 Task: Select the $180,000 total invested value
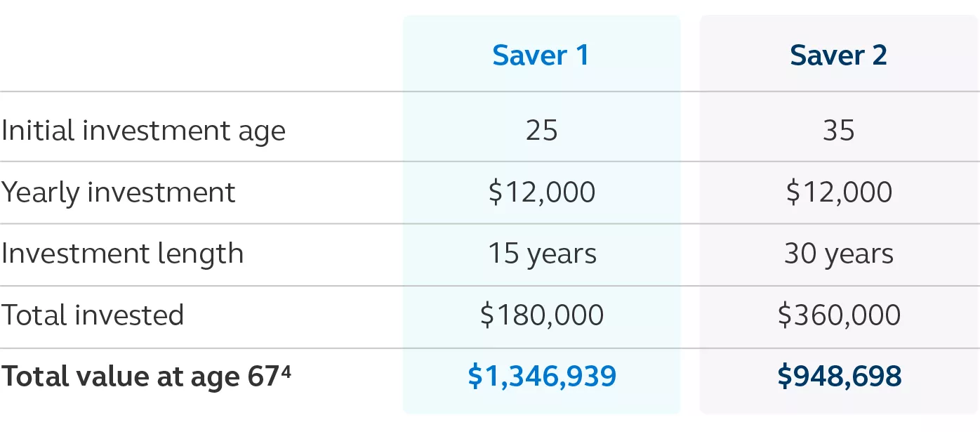(541, 315)
